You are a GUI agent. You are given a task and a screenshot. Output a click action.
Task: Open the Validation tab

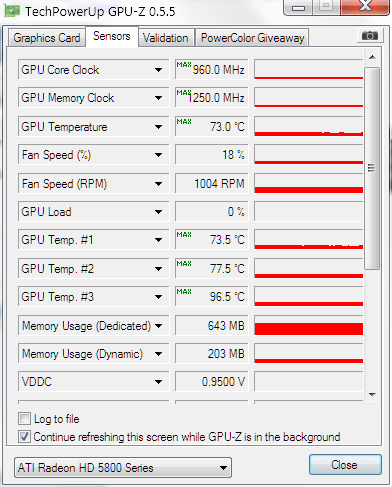[x=166, y=38]
